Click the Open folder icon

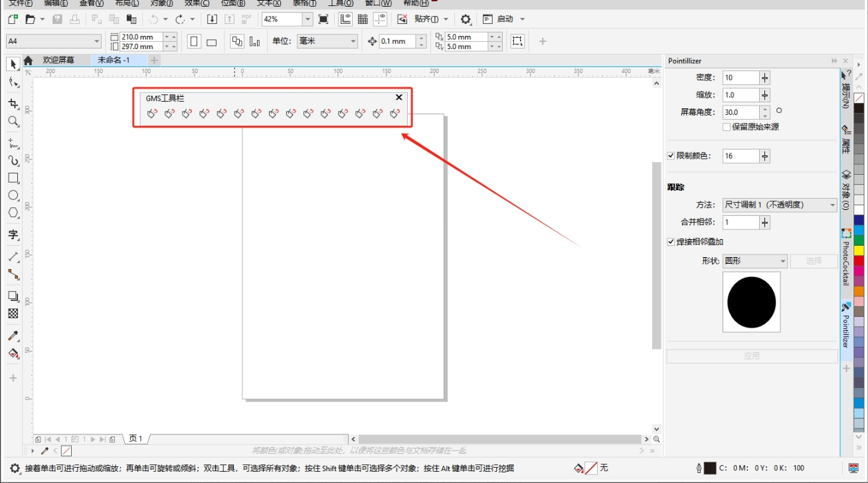30,19
